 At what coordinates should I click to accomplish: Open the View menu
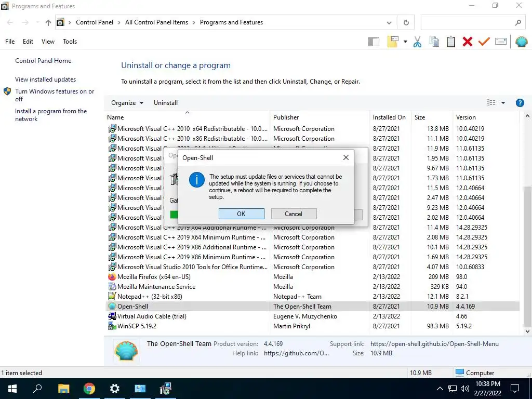(x=48, y=42)
